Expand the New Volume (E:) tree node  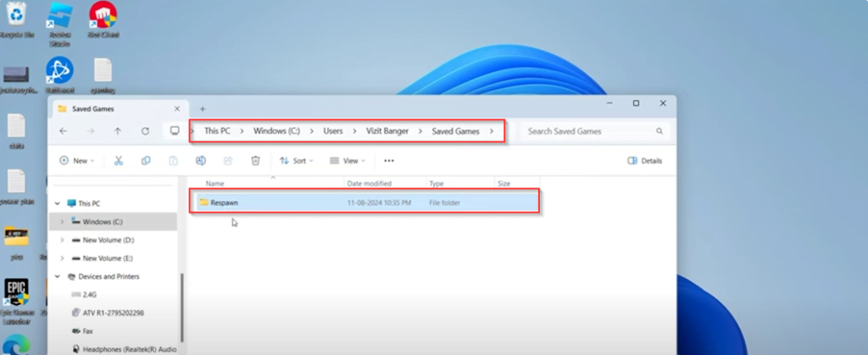(61, 258)
